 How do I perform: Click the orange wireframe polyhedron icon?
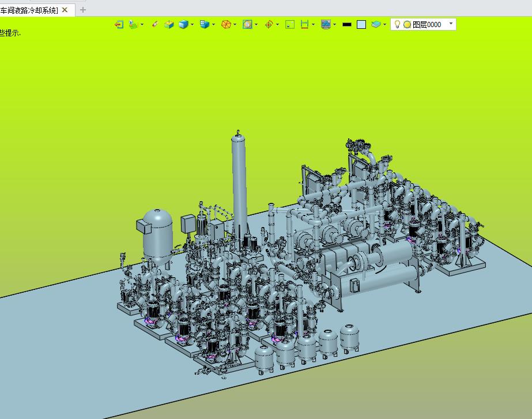tap(226, 24)
